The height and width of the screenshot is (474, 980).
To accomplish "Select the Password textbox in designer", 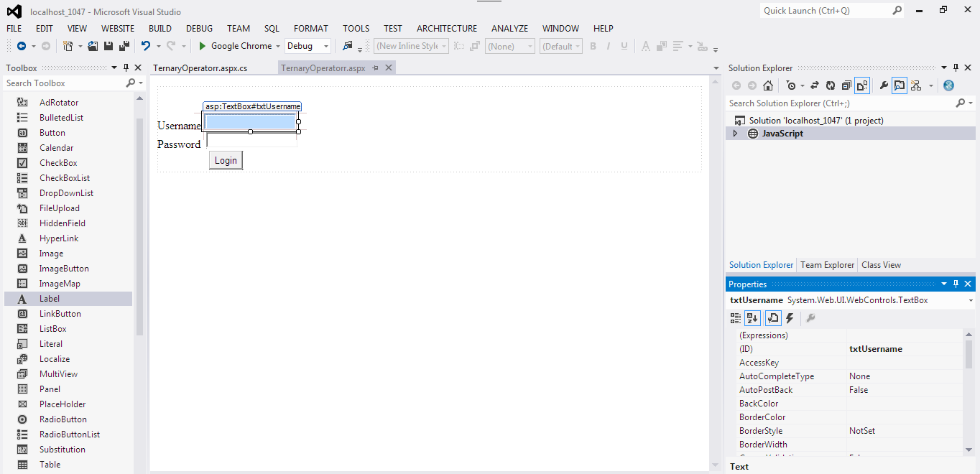I will (251, 141).
